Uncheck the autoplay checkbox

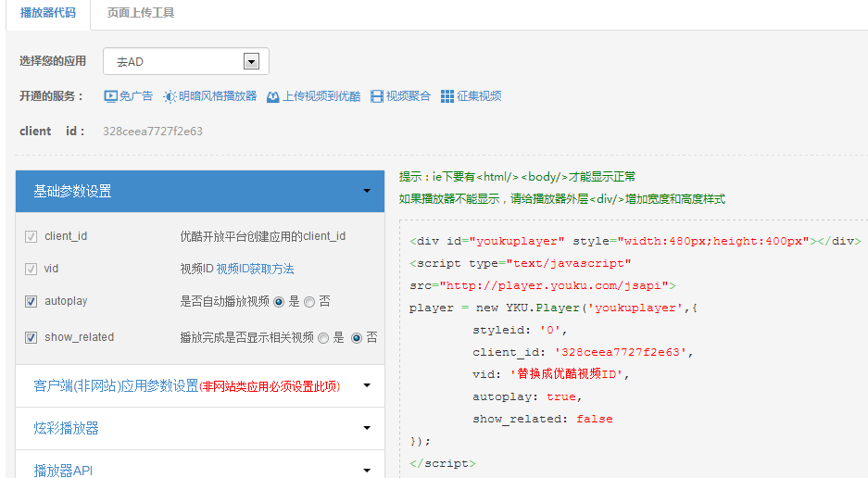click(x=31, y=301)
